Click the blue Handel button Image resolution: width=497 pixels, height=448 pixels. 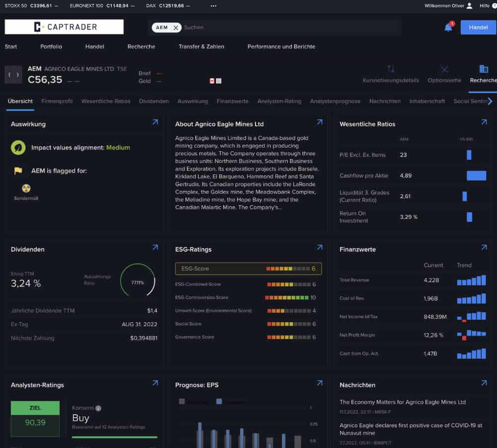pyautogui.click(x=479, y=27)
